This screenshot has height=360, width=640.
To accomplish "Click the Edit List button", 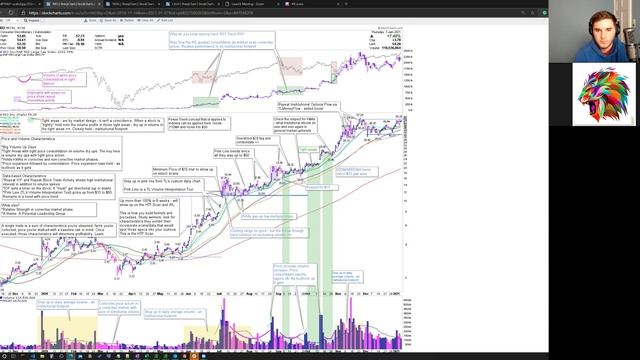I will click(165, 20).
